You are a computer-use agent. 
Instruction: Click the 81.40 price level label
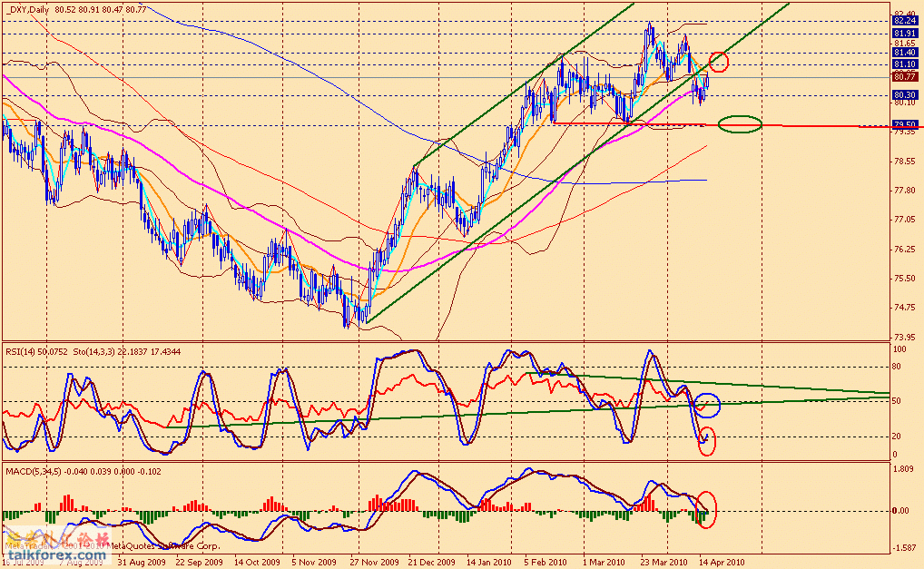pyautogui.click(x=905, y=53)
